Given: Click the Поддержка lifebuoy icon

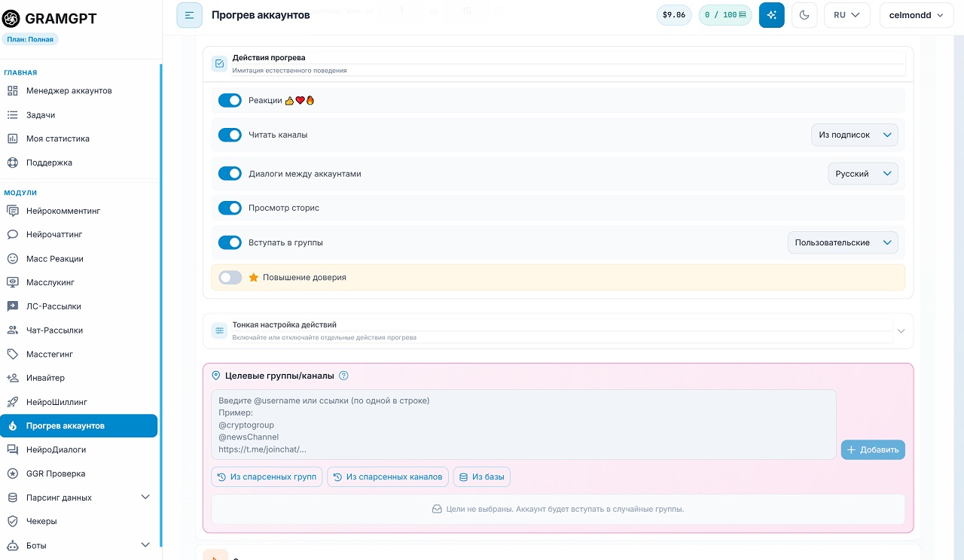Looking at the screenshot, I should 12,163.
